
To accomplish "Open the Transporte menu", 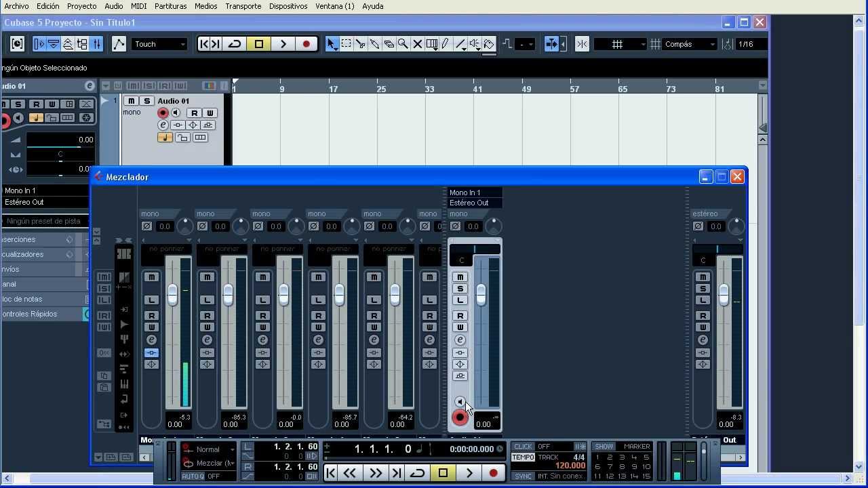I will [243, 6].
